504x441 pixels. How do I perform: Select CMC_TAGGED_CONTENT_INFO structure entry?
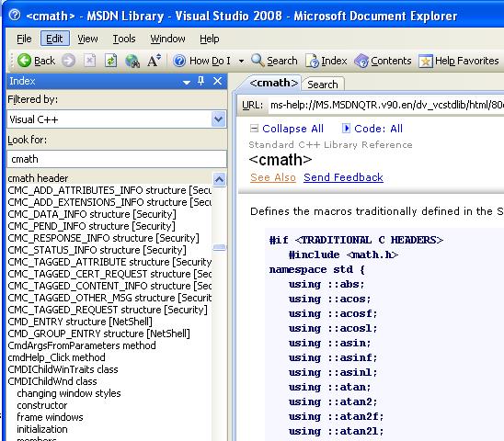click(109, 286)
